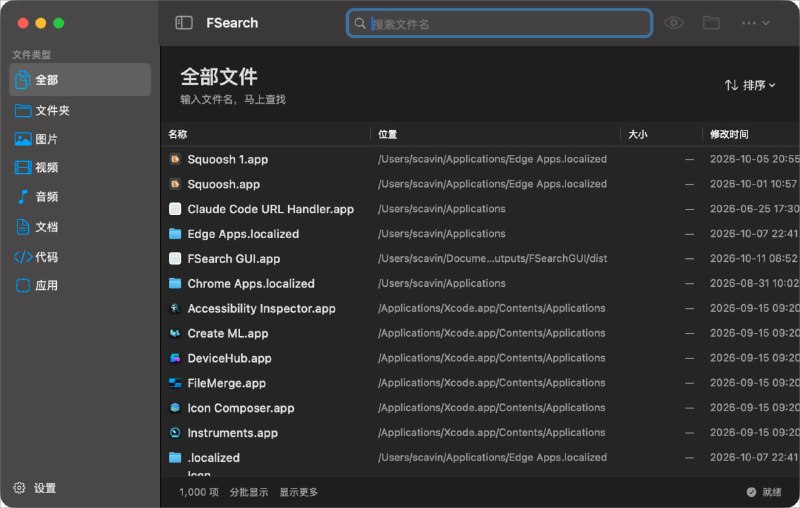This screenshot has height=508, width=800.
Task: Toggle the eye preview icon
Action: coord(673,23)
